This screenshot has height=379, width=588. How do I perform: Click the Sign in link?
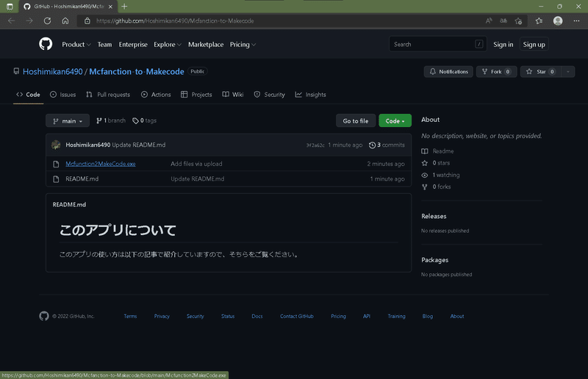503,44
